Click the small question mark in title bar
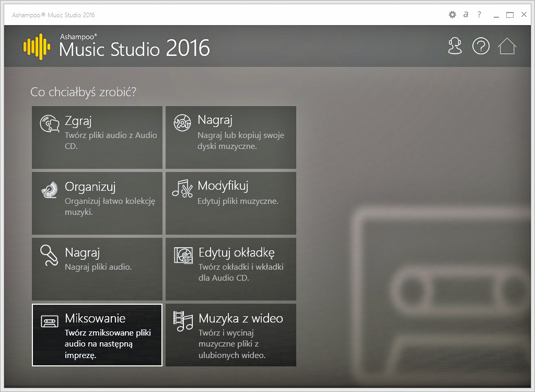The height and width of the screenshot is (392, 535). pos(479,15)
